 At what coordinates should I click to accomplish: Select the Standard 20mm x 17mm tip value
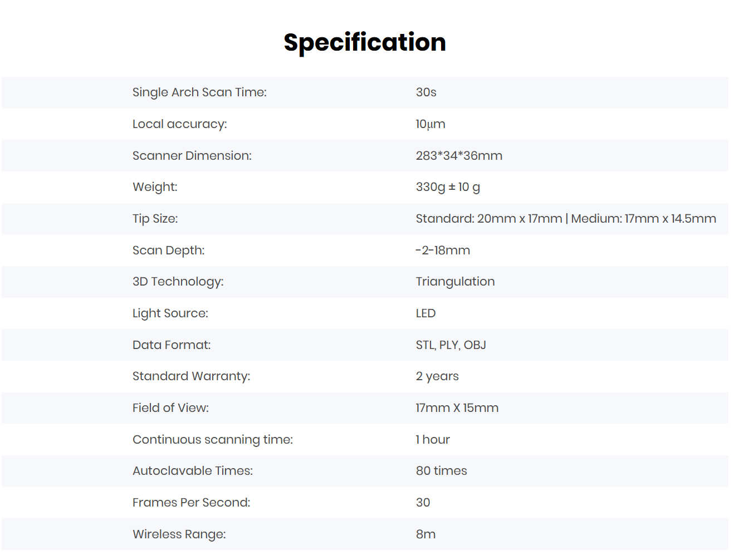[x=489, y=219]
